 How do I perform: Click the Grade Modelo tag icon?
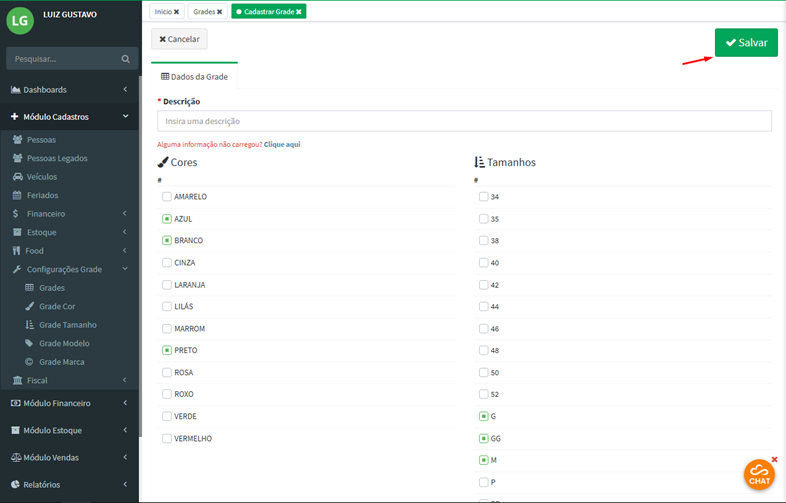tap(29, 343)
